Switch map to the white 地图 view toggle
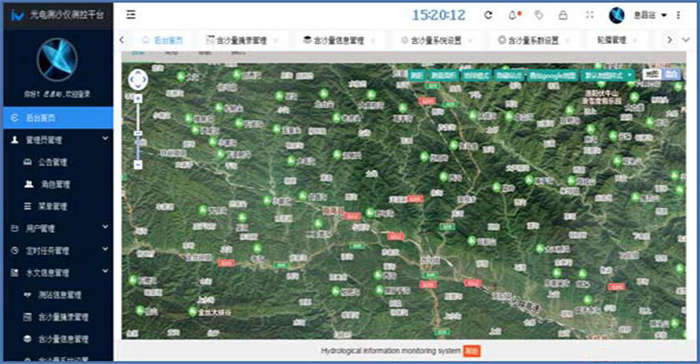This screenshot has height=364, width=700. coord(652,75)
